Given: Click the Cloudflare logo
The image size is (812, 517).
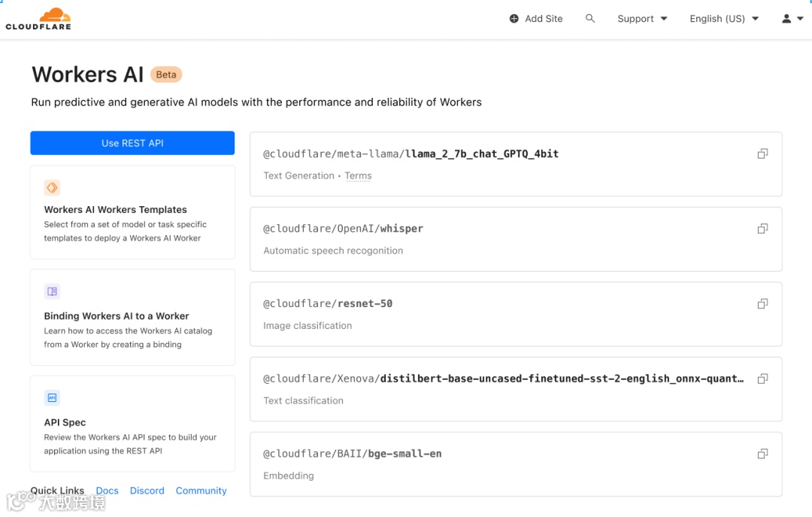Looking at the screenshot, I should tap(38, 19).
